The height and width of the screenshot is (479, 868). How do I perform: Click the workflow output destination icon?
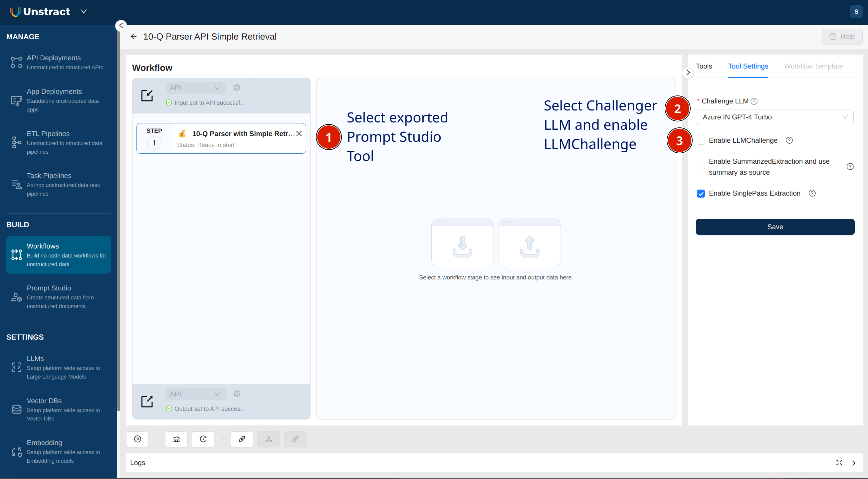pyautogui.click(x=147, y=401)
